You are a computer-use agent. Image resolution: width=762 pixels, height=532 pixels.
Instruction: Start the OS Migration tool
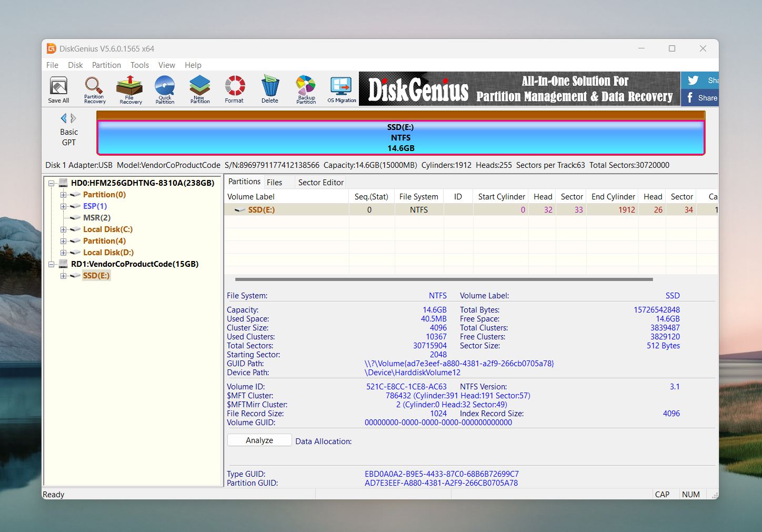click(342, 89)
